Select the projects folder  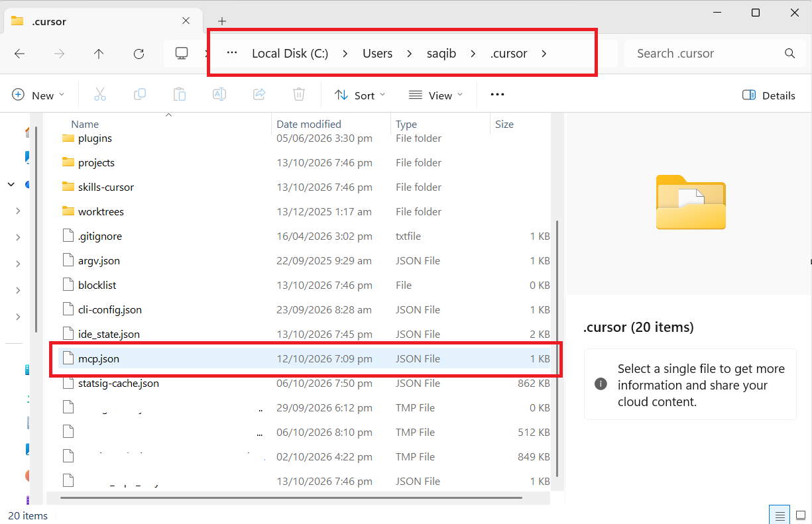pos(306,162)
